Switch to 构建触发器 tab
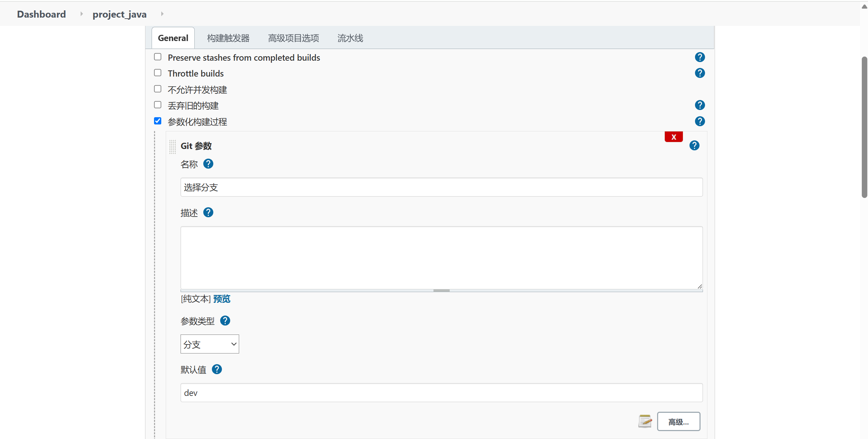Screen dimensions: 868x439 228,38
